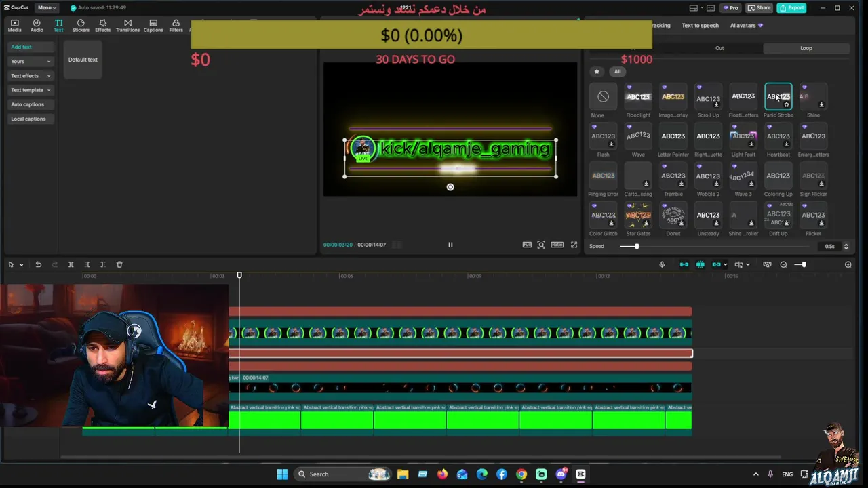Apply the Sign Flicker text animation

point(813,176)
